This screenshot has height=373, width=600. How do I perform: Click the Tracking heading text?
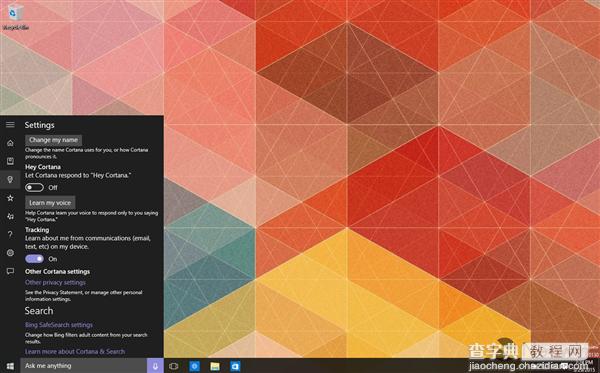(x=37, y=230)
